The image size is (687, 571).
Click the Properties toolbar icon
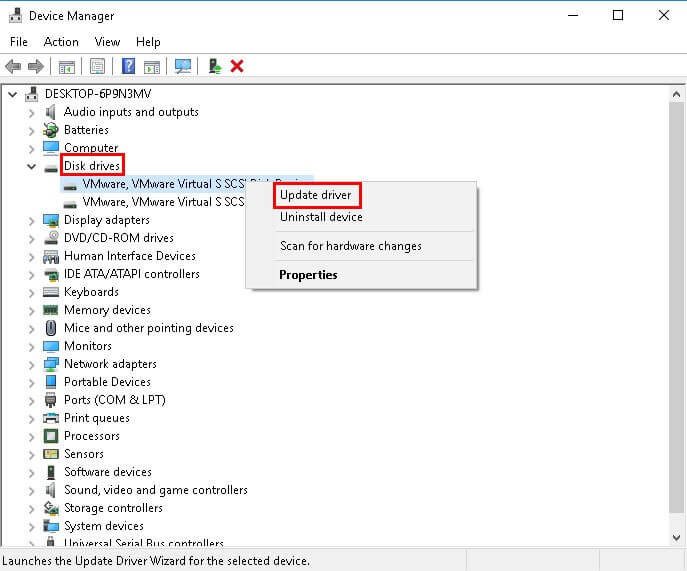tap(98, 66)
